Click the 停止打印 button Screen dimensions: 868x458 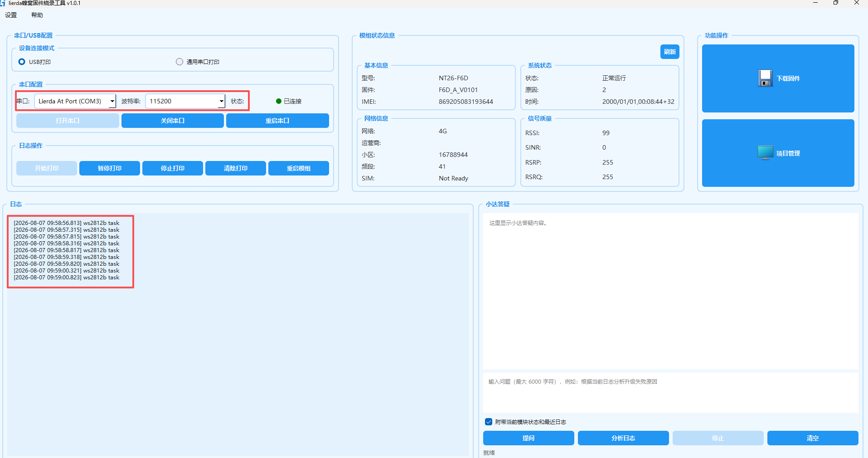(x=173, y=168)
